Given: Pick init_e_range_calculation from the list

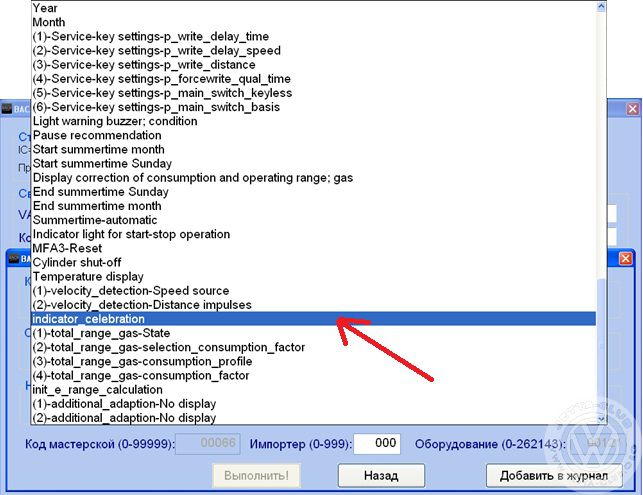Looking at the screenshot, I should (x=97, y=389).
